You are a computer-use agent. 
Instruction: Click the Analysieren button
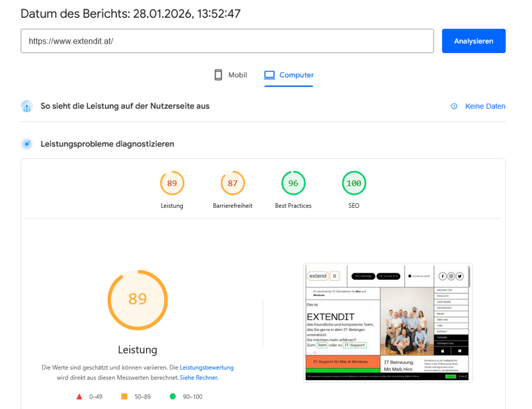[x=473, y=41]
